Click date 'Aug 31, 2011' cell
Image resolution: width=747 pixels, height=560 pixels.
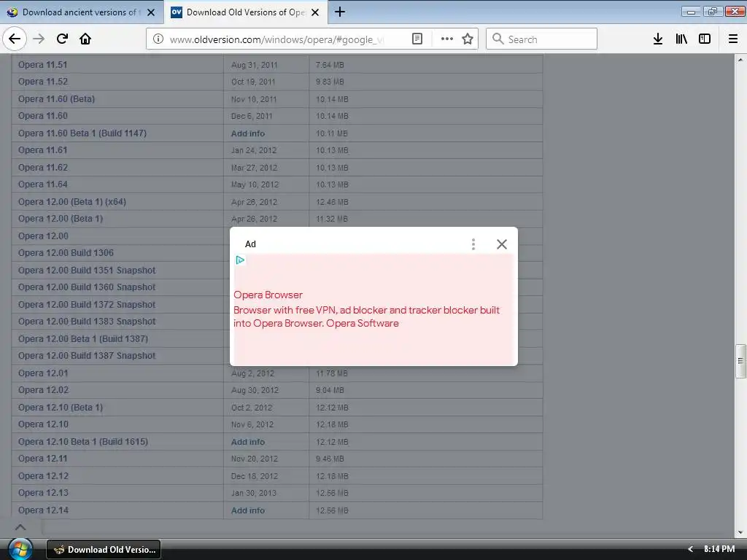click(254, 65)
